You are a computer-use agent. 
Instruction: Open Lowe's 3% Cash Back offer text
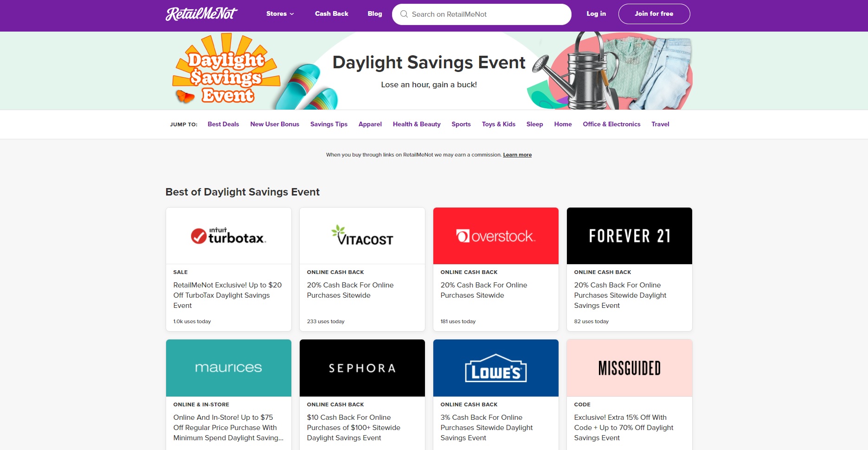point(487,428)
